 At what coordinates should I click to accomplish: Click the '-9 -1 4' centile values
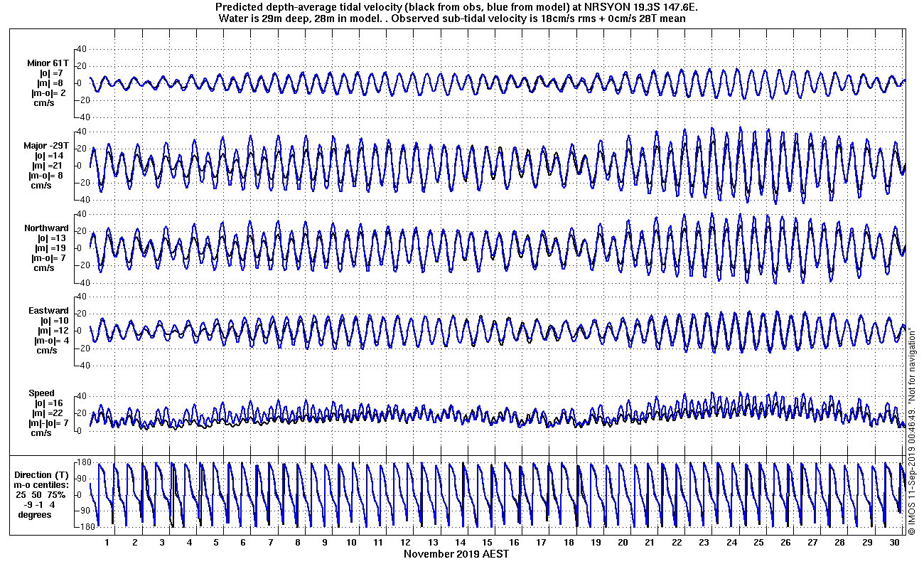pyautogui.click(x=40, y=504)
